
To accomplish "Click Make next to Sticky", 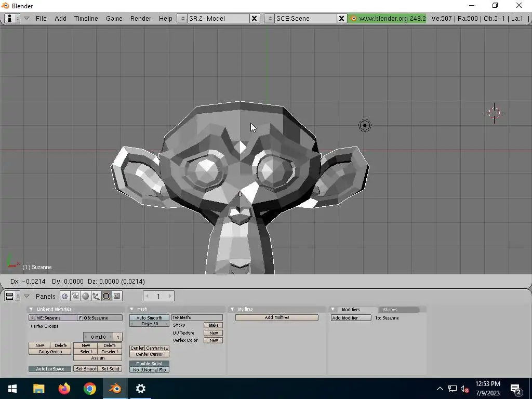I will coord(214,325).
